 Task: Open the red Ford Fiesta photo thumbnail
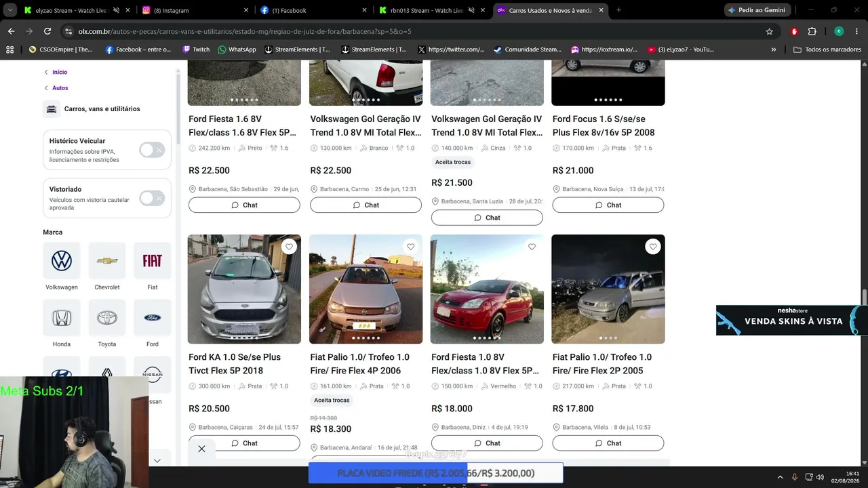click(487, 289)
